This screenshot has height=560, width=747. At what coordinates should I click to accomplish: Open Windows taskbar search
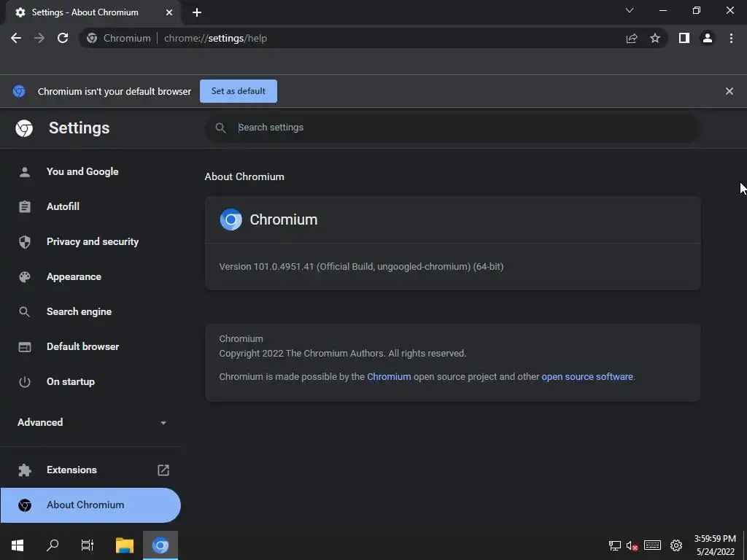point(53,545)
